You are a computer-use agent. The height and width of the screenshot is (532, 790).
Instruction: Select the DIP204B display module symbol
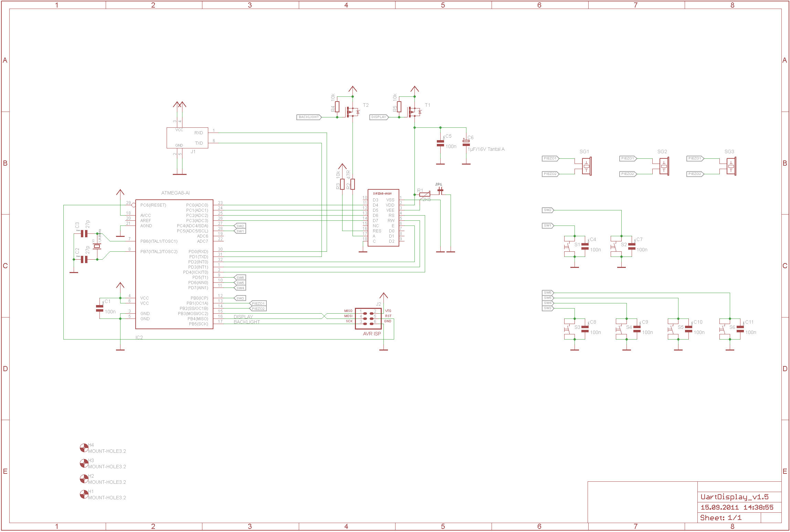[383, 218]
